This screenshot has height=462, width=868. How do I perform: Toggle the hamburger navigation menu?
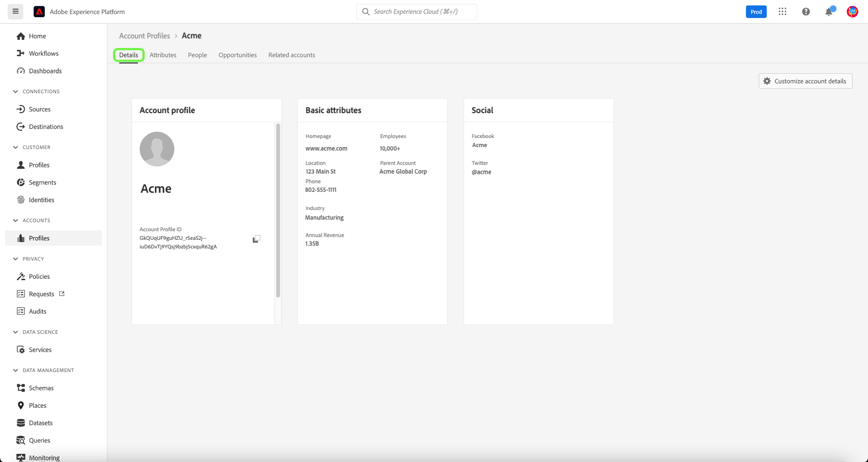15,12
